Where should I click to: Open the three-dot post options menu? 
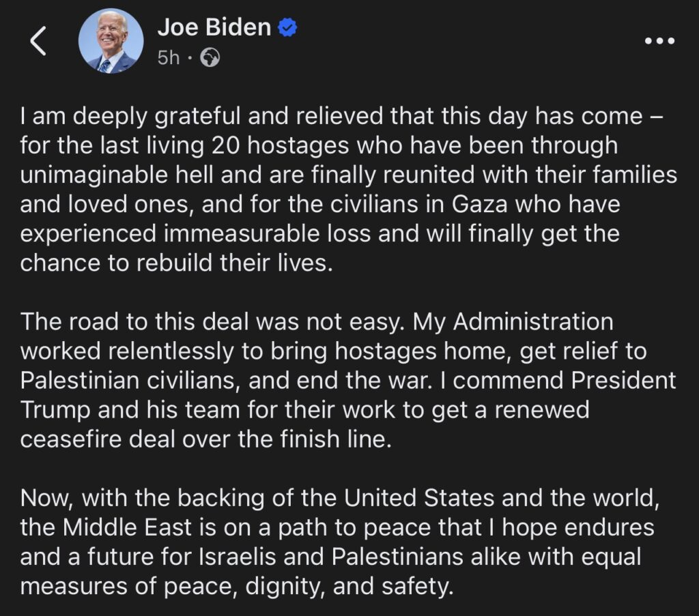[x=659, y=41]
